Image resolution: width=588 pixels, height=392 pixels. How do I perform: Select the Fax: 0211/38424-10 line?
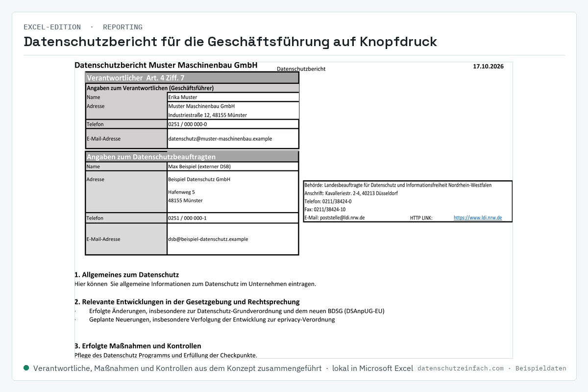coord(325,210)
